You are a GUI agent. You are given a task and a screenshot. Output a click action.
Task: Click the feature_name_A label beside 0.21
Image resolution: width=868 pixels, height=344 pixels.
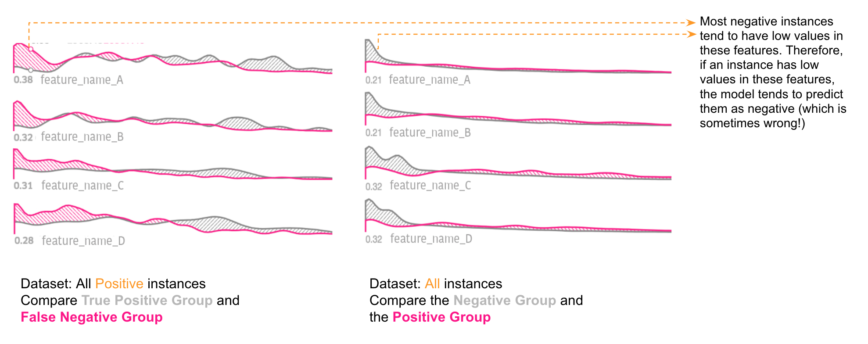click(429, 80)
